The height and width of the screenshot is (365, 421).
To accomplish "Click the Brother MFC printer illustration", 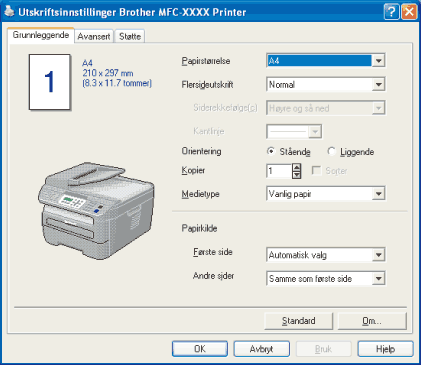I will point(96,210).
